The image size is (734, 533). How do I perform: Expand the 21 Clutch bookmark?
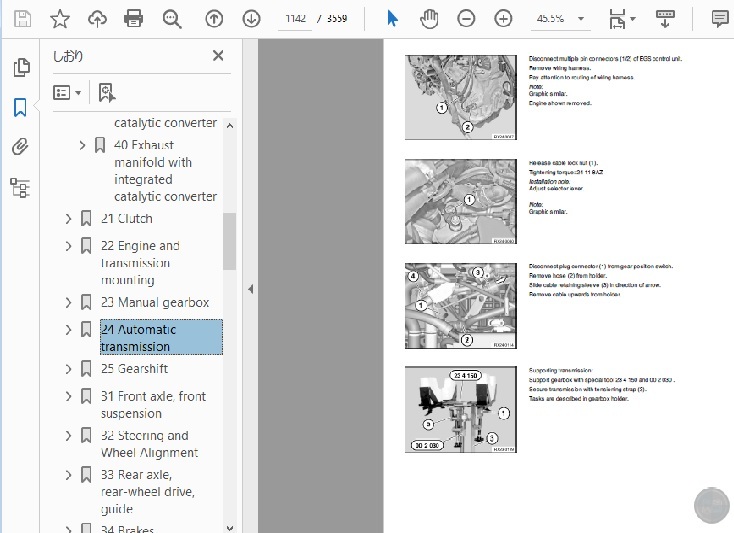pyautogui.click(x=68, y=219)
